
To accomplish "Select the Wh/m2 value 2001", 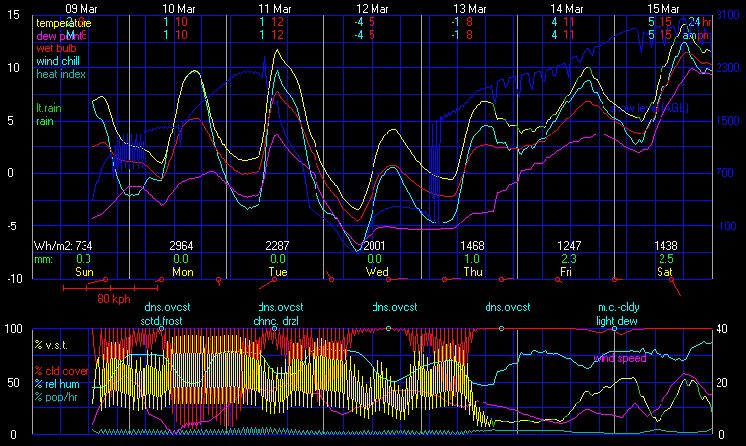I will coord(374,246).
